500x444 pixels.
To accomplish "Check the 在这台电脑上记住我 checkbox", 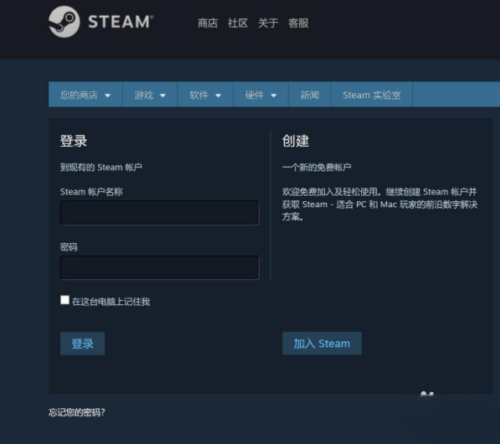I will point(65,300).
